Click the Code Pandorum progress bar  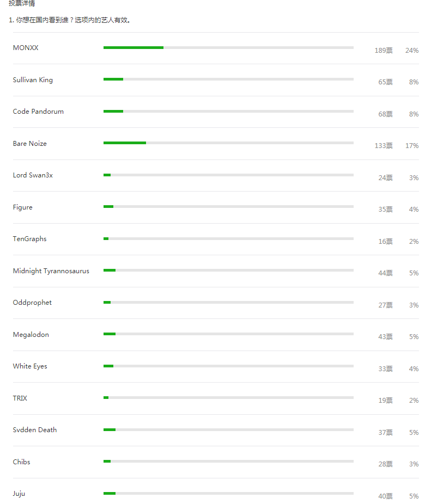[x=228, y=111]
